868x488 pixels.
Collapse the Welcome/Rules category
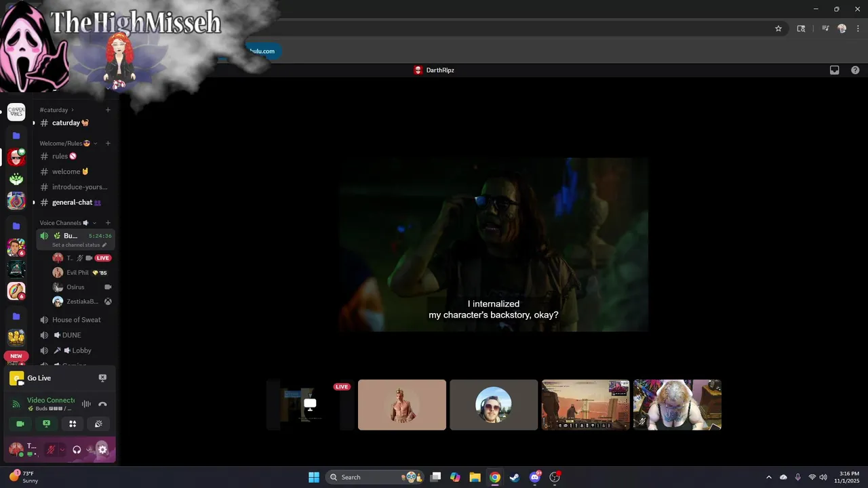pos(68,143)
